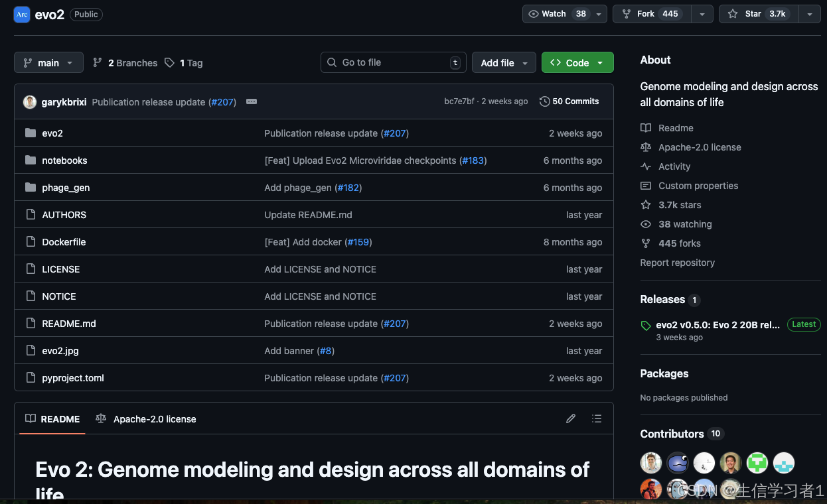
Task: Open the Star lists dropdown arrow
Action: [x=809, y=14]
